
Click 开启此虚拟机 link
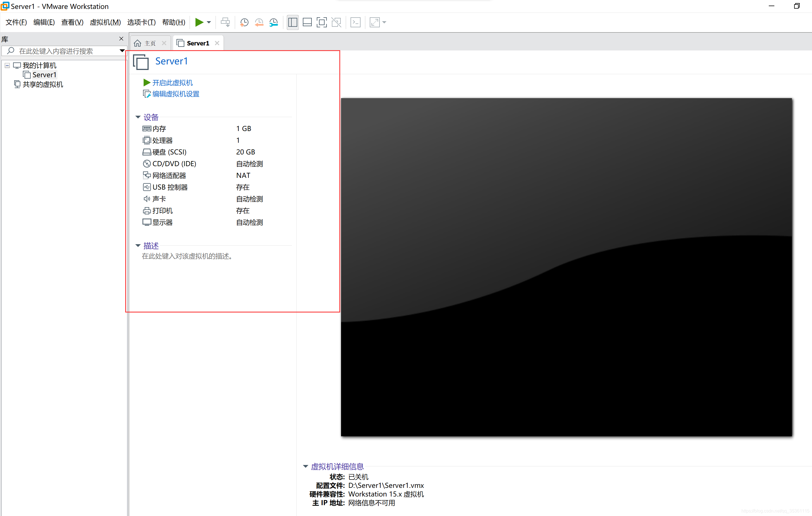coord(172,83)
